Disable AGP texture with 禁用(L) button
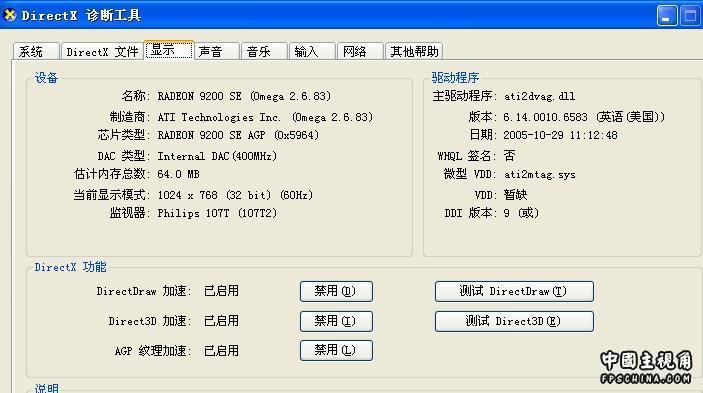Viewport: 703px width, 393px height. coord(336,350)
